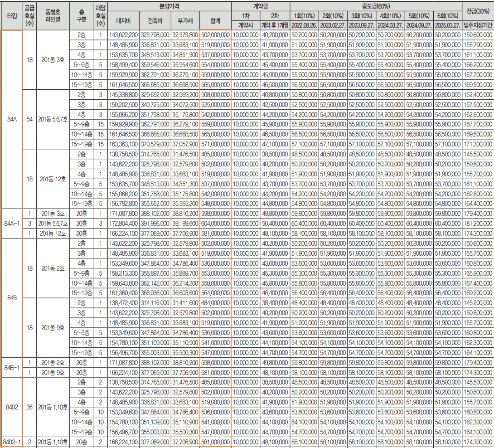Select the 201동 2호 cell in 84B-1 row
This screenshot has height=448, width=494.
tap(53, 363)
